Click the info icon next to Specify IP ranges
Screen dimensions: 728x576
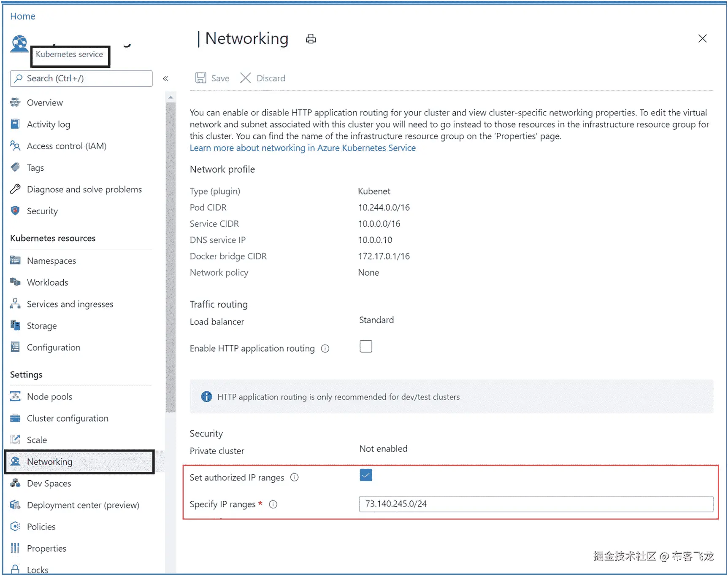[273, 504]
